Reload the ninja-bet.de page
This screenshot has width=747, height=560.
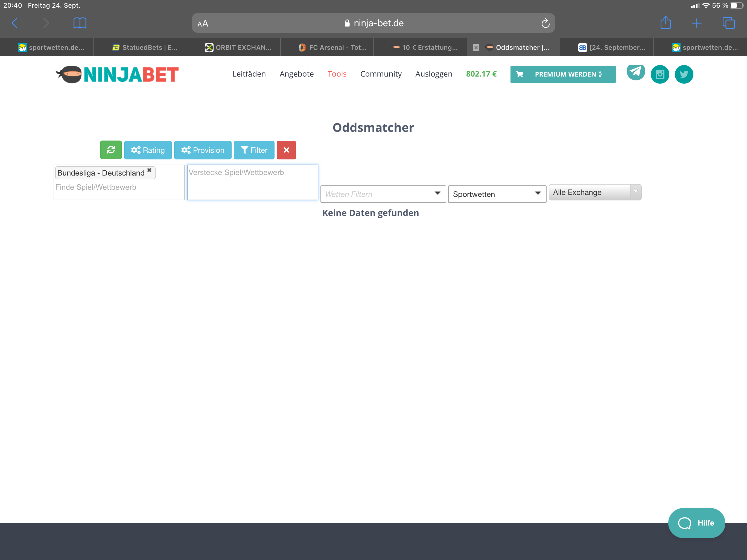[545, 23]
